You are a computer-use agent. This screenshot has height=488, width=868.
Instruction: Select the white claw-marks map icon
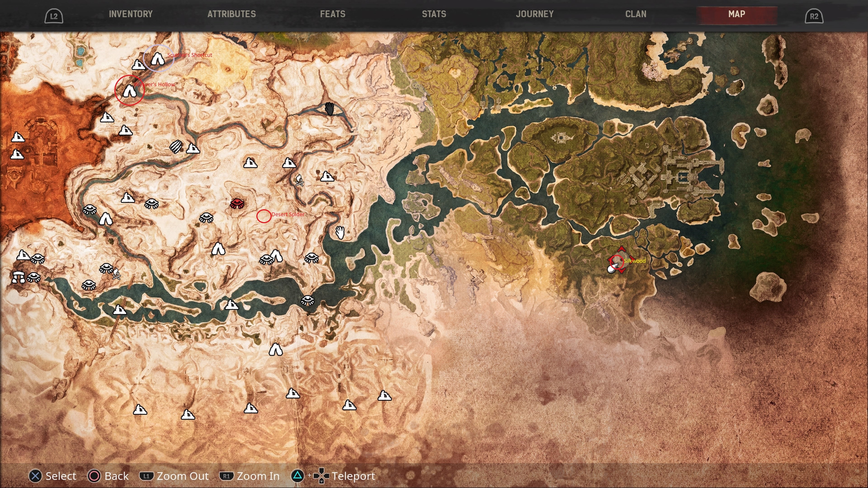(176, 147)
